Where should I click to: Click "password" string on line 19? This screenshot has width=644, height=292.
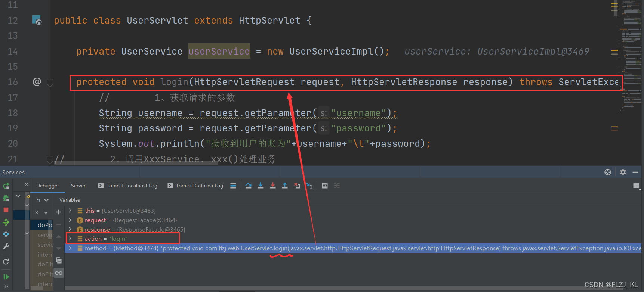click(358, 128)
